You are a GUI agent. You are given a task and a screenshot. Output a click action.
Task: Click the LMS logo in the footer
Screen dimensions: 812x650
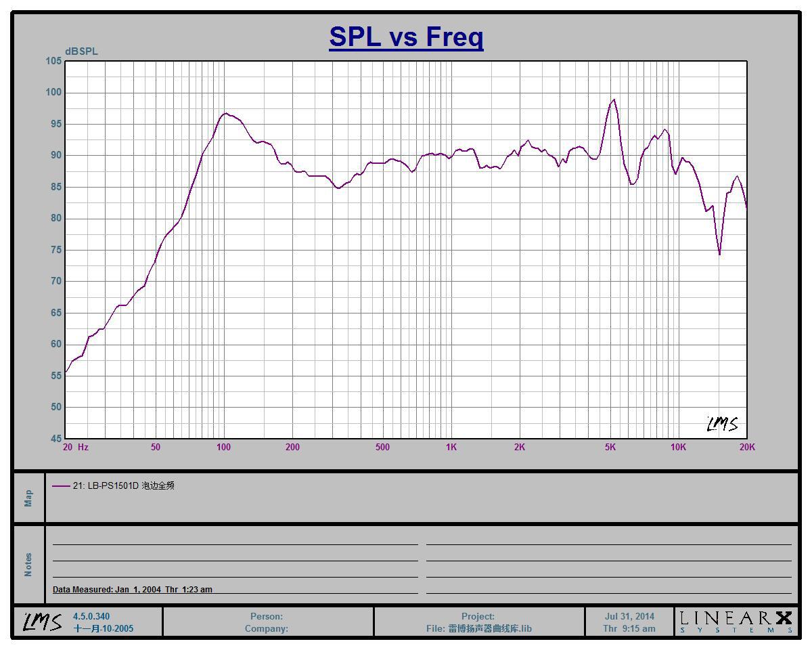(x=43, y=622)
